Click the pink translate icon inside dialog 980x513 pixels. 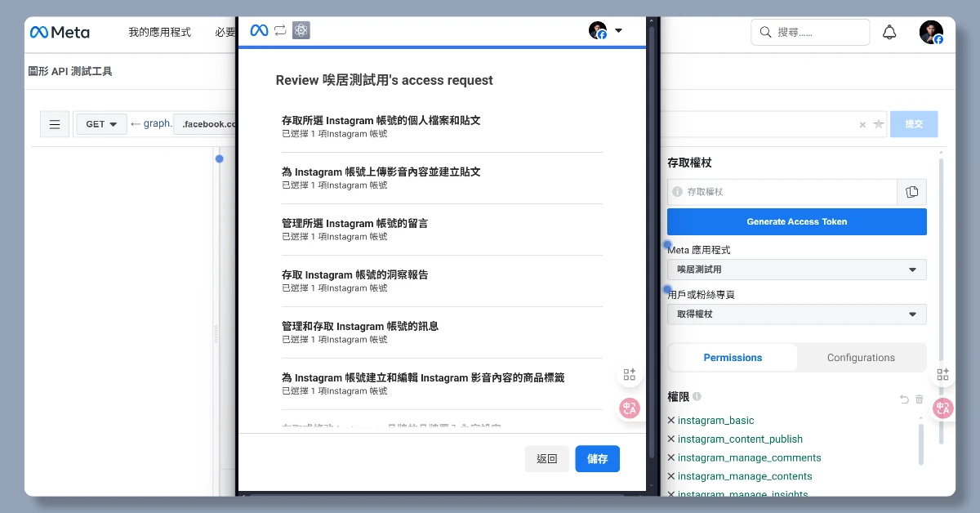630,408
